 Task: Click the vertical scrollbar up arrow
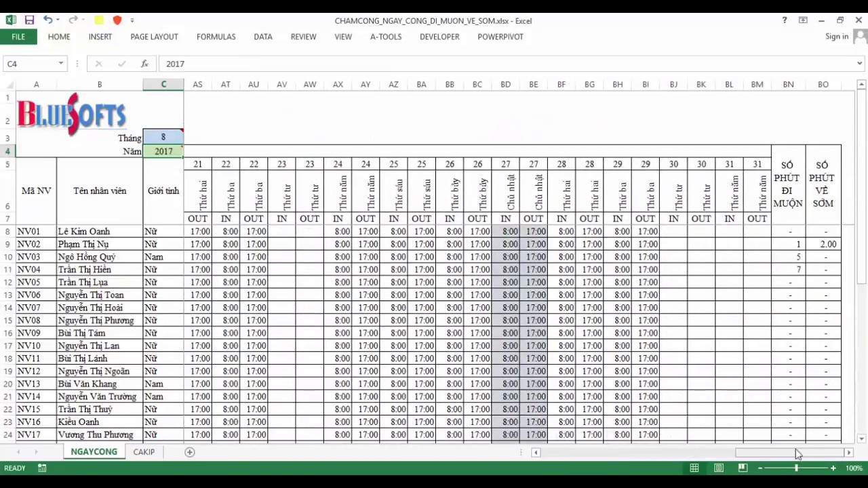click(861, 84)
